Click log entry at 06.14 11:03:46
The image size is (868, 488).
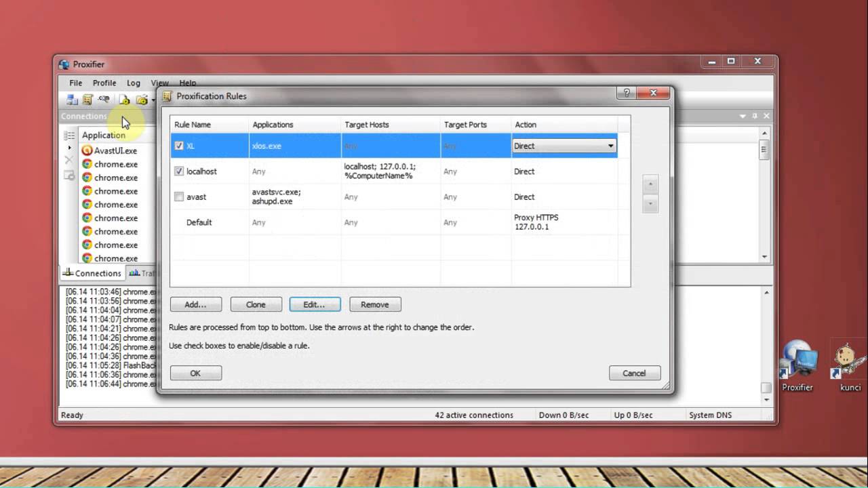(x=112, y=291)
